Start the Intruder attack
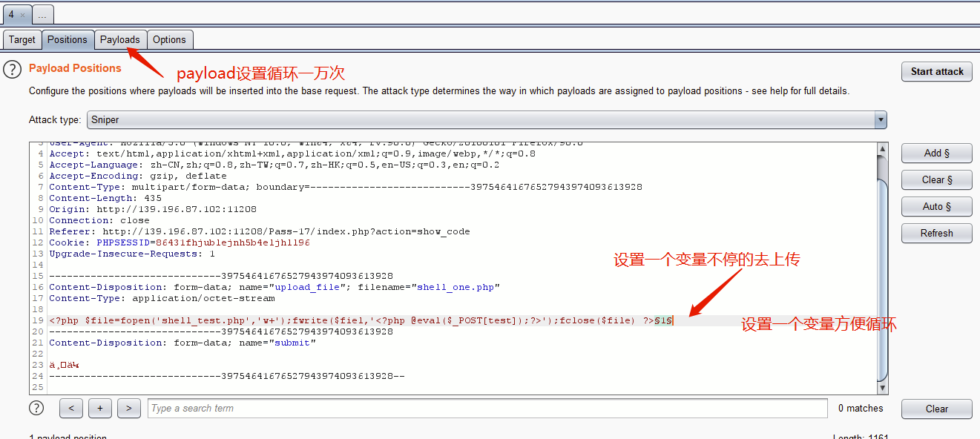Viewport: 980px width, 439px height. pyautogui.click(x=937, y=71)
